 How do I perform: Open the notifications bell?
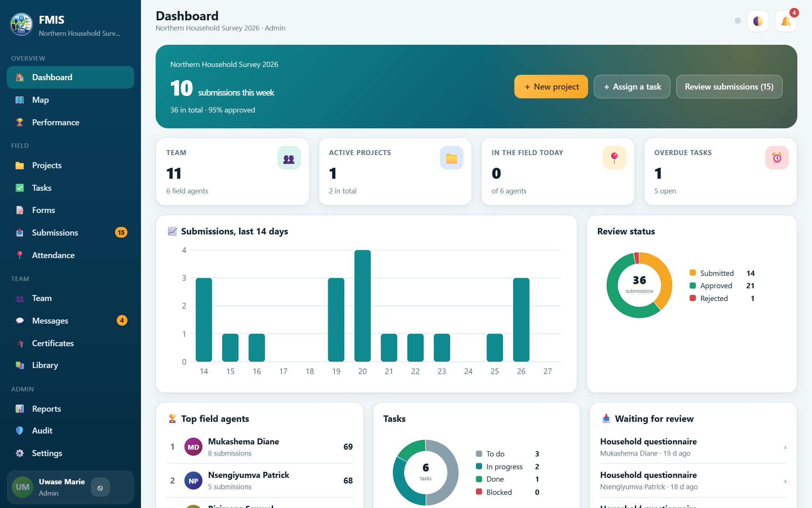click(x=786, y=21)
